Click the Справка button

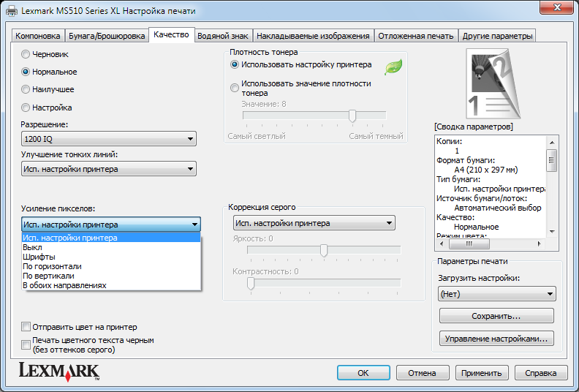[540, 373]
